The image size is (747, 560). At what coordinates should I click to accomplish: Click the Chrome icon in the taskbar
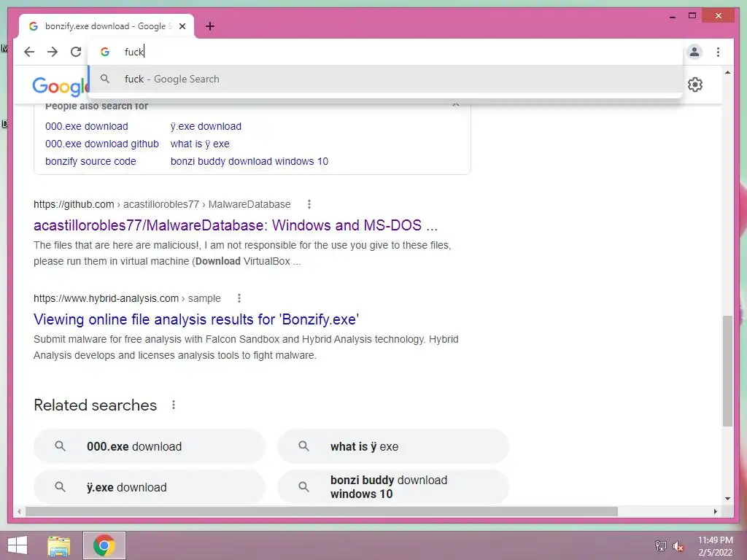pos(104,545)
